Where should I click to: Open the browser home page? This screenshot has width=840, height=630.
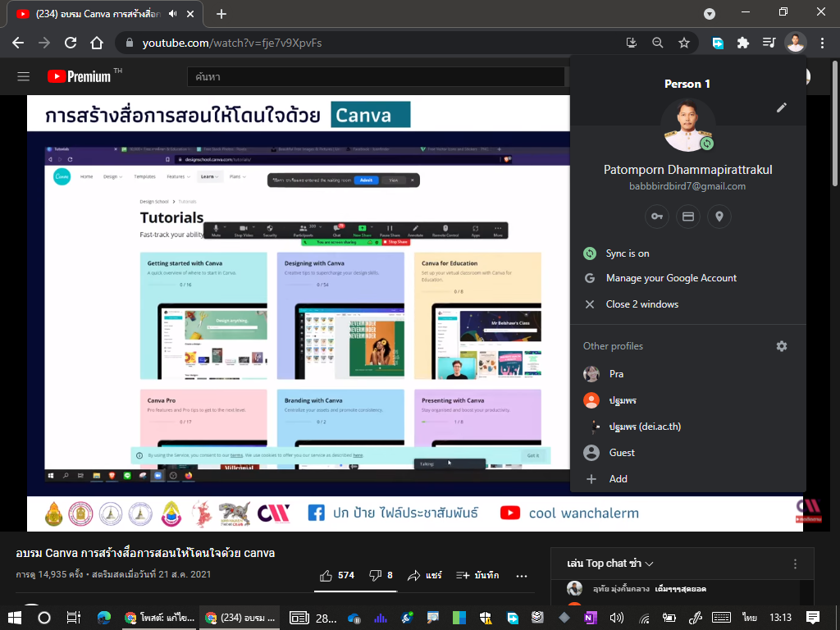[x=97, y=43]
